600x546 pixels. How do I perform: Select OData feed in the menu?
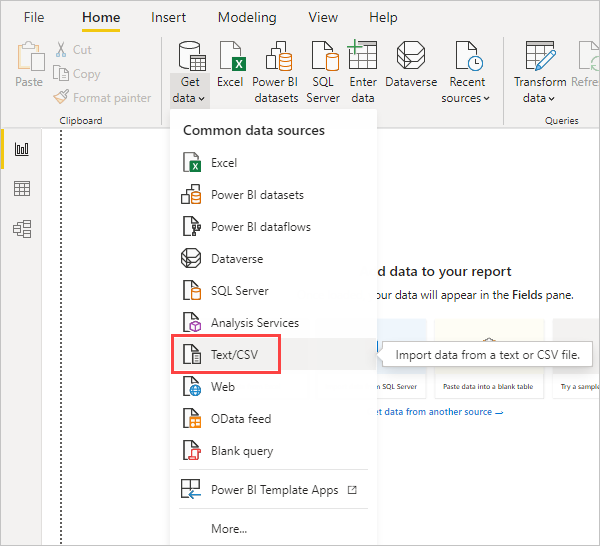[240, 419]
